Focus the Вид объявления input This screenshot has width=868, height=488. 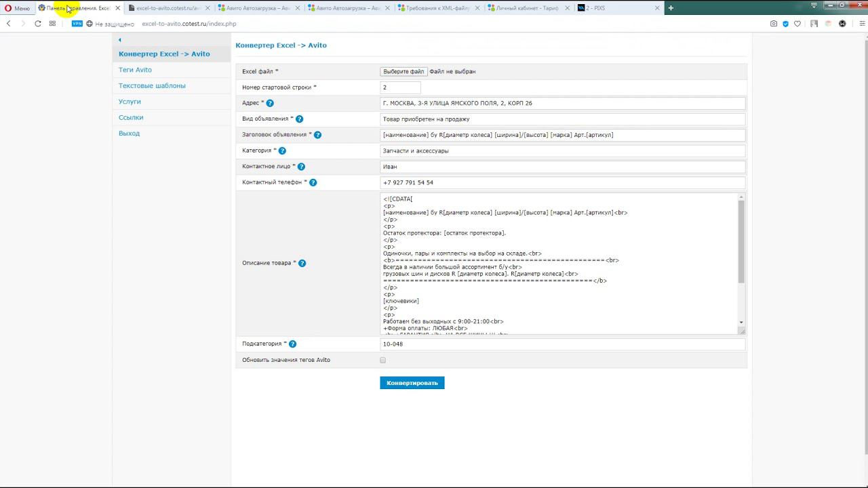(x=562, y=119)
